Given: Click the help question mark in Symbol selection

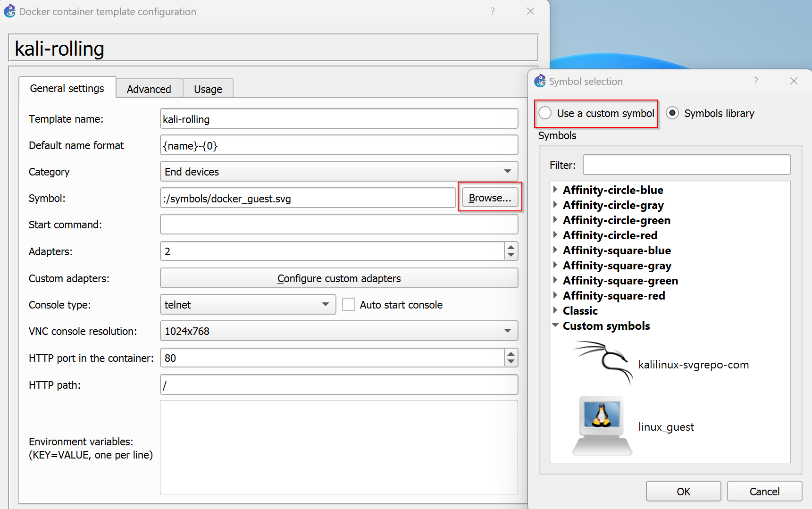Looking at the screenshot, I should pos(756,81).
